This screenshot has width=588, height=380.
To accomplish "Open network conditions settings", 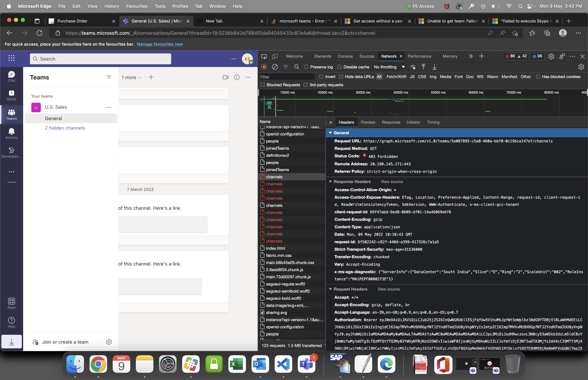I will click(x=413, y=67).
